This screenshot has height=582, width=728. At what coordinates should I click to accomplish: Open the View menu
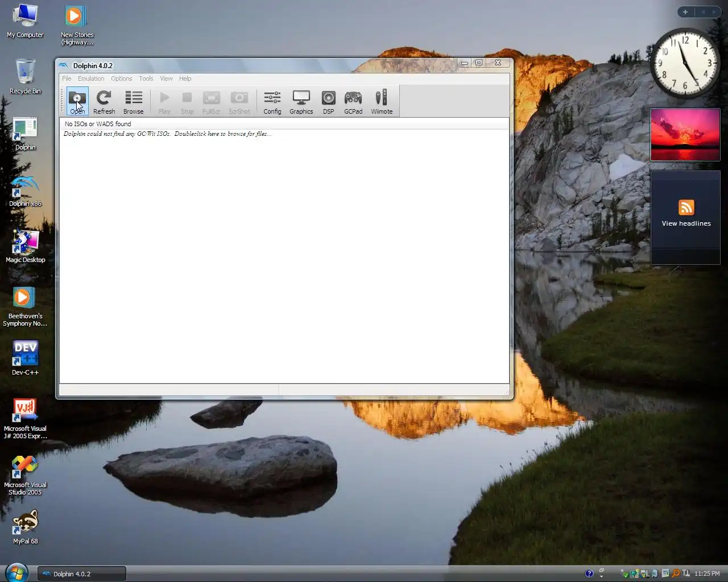pos(166,78)
